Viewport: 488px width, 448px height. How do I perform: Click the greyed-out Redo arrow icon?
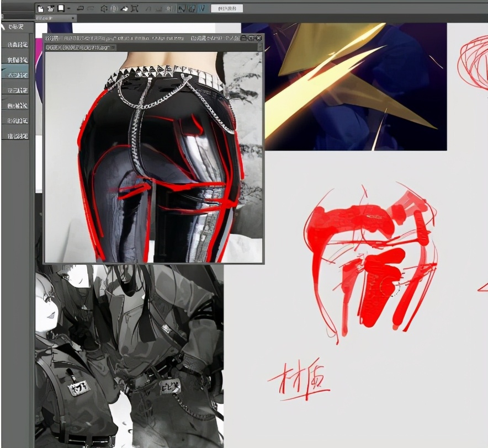[91, 8]
